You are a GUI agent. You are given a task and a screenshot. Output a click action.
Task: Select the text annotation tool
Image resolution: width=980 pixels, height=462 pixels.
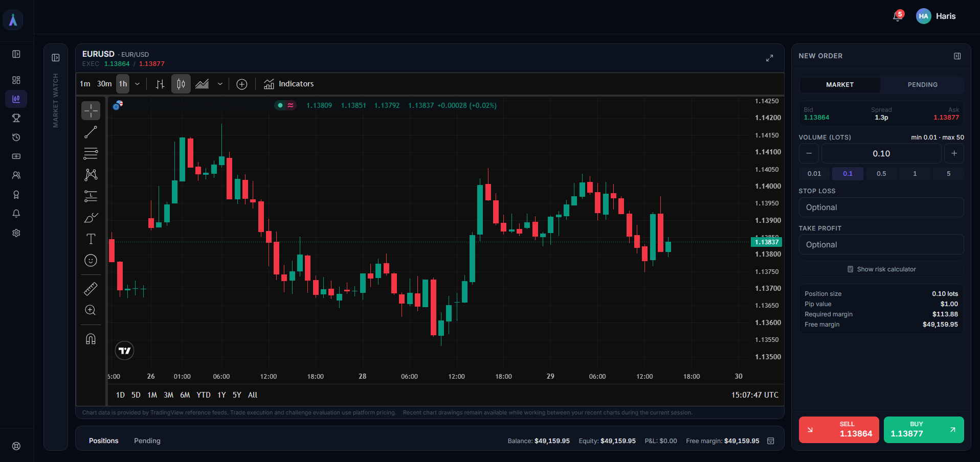(91, 239)
